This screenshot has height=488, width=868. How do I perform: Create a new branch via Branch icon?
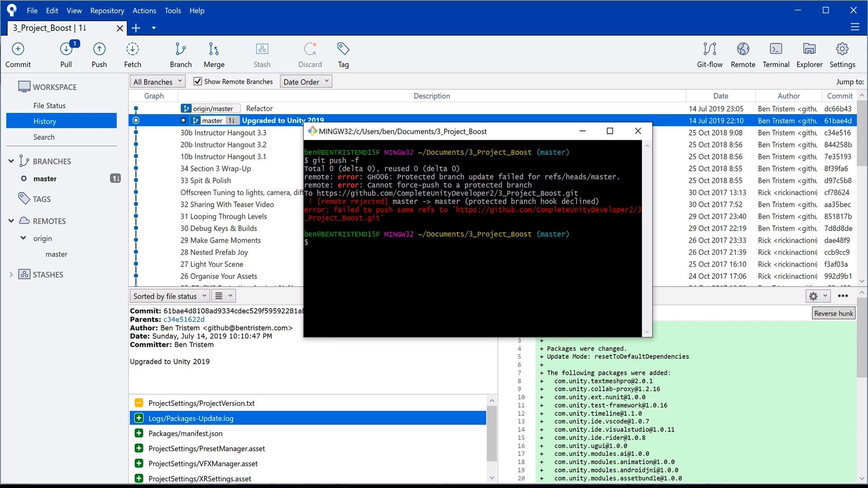(180, 49)
